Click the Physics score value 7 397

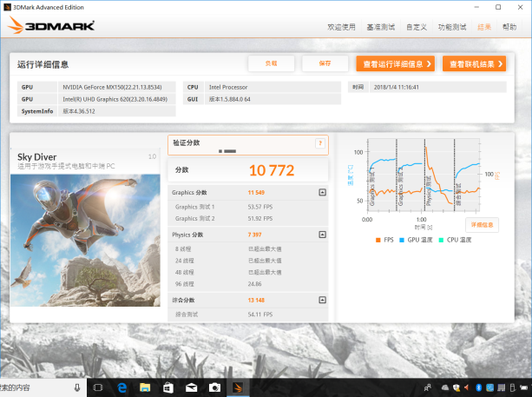(x=254, y=235)
